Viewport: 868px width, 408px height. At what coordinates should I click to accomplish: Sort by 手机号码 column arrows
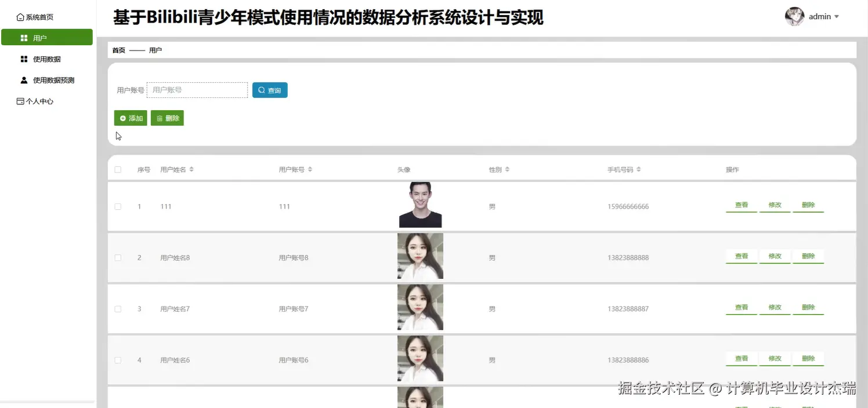[638, 170]
